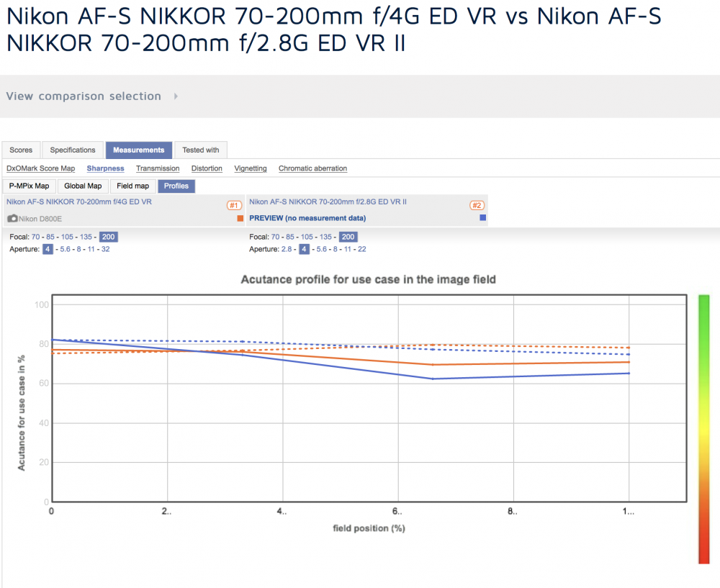Switch to the Global Map view
The width and height of the screenshot is (720, 588).
click(x=83, y=186)
